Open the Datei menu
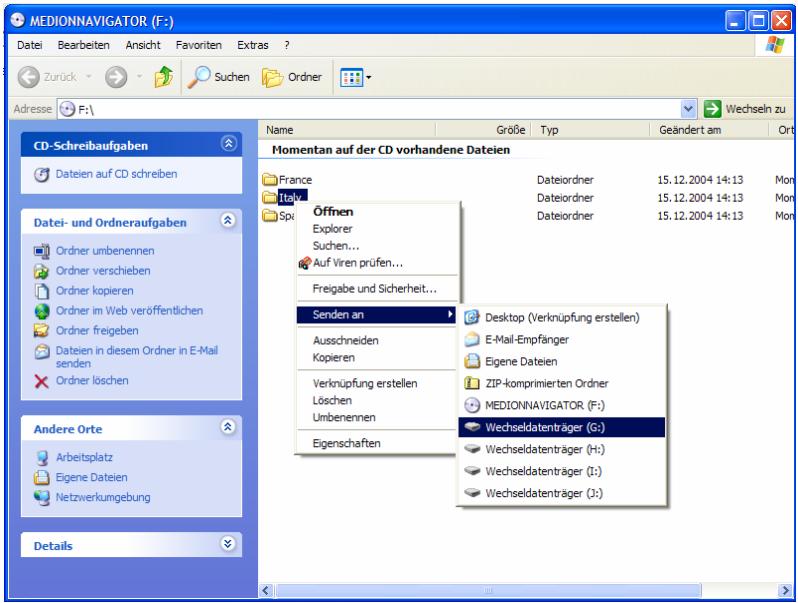Screen dimensions: 798x603 coord(30,45)
